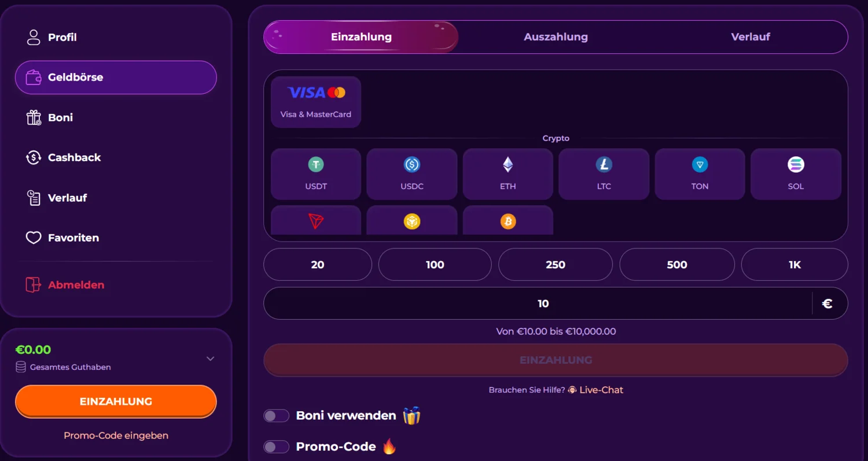Open the Live-Chat support link
Image resolution: width=868 pixels, height=461 pixels.
tap(601, 390)
